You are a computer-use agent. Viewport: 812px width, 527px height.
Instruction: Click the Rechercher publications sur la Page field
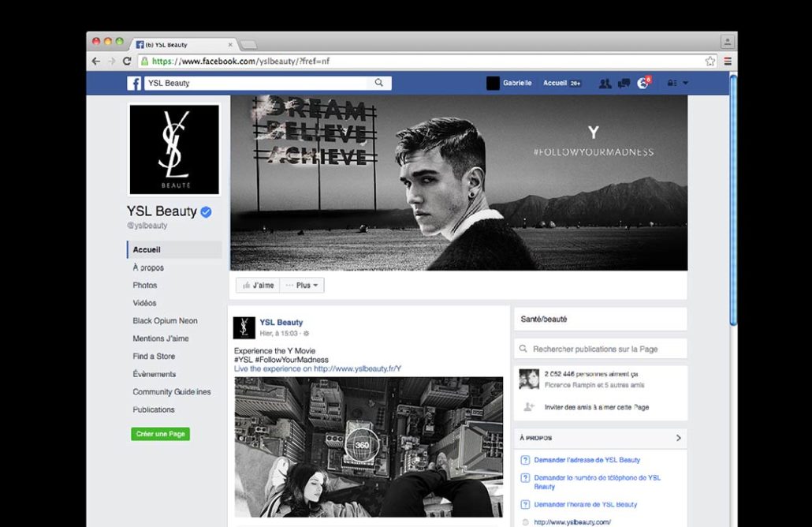pyautogui.click(x=601, y=349)
